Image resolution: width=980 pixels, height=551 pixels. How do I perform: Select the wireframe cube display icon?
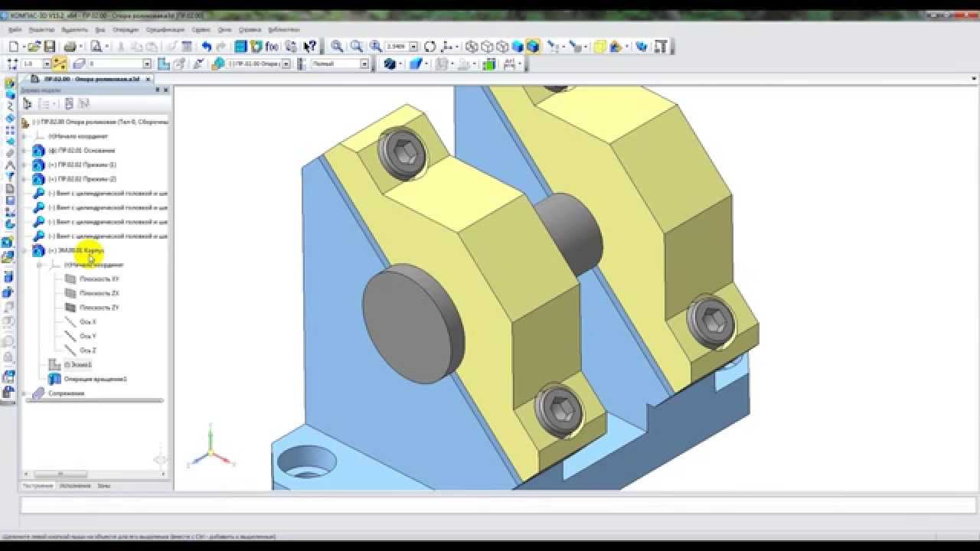pos(472,47)
